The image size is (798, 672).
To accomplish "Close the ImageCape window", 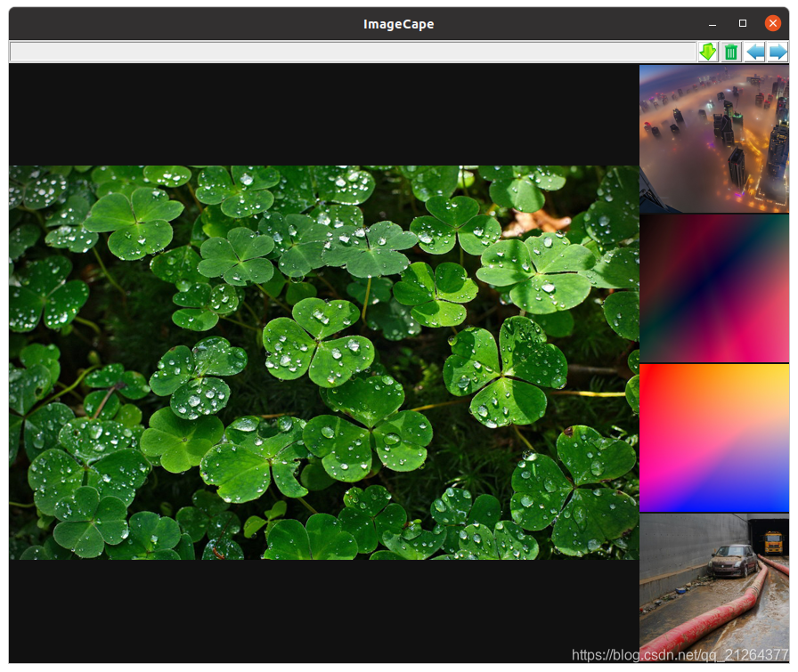I will pyautogui.click(x=772, y=23).
